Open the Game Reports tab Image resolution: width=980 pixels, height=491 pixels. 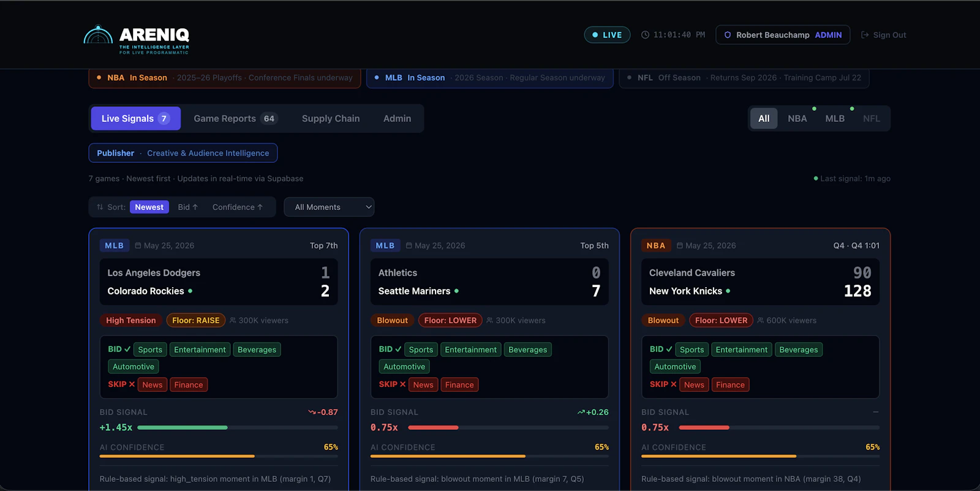tap(235, 119)
